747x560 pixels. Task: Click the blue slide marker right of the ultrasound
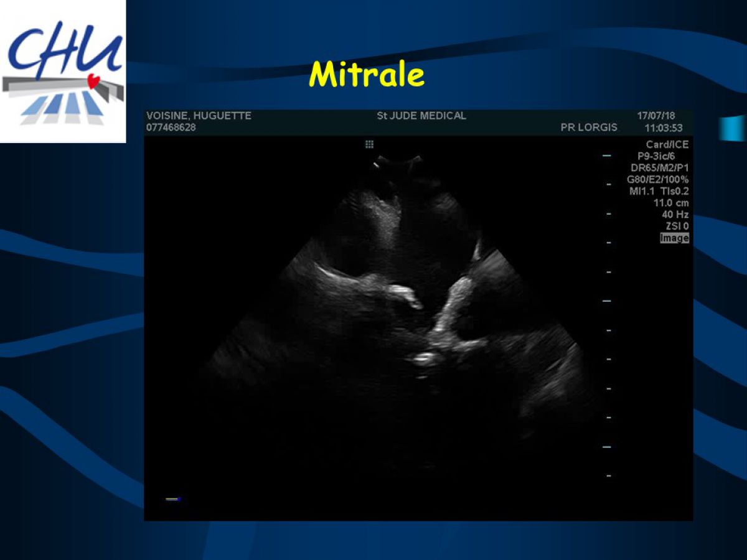(x=732, y=128)
